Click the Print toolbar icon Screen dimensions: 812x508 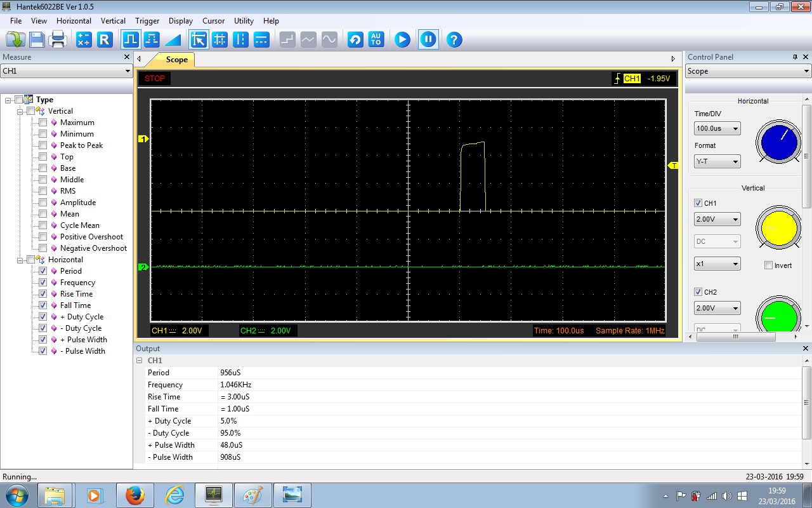pyautogui.click(x=58, y=40)
